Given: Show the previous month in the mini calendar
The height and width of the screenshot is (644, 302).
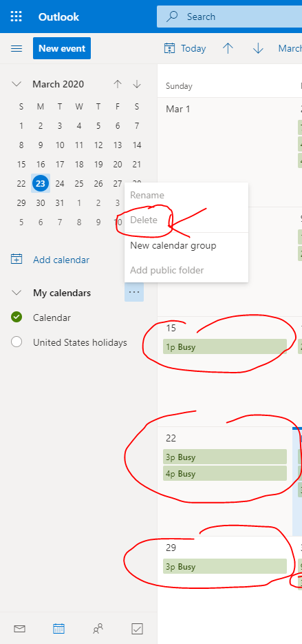Looking at the screenshot, I should [x=118, y=84].
